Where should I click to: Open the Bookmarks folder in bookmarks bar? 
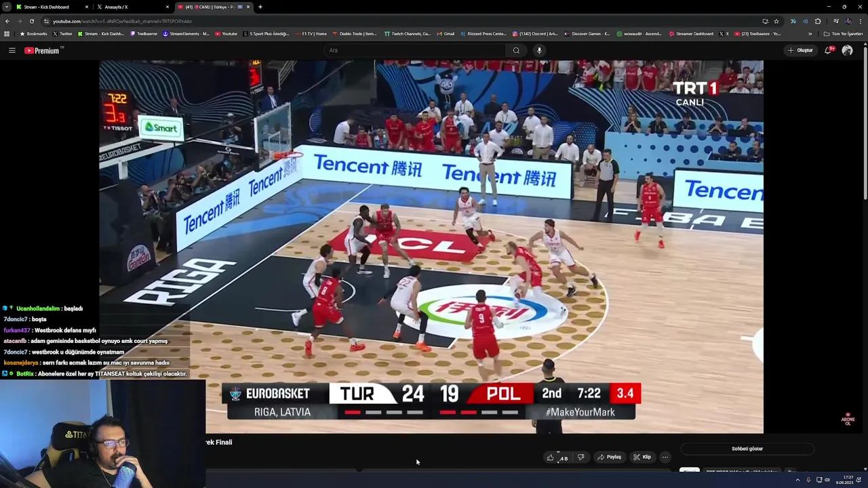click(x=33, y=34)
